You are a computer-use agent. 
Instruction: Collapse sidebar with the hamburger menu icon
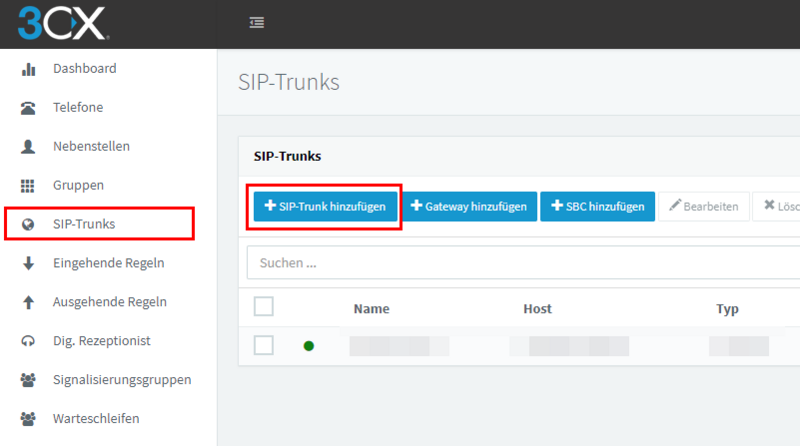(x=257, y=22)
